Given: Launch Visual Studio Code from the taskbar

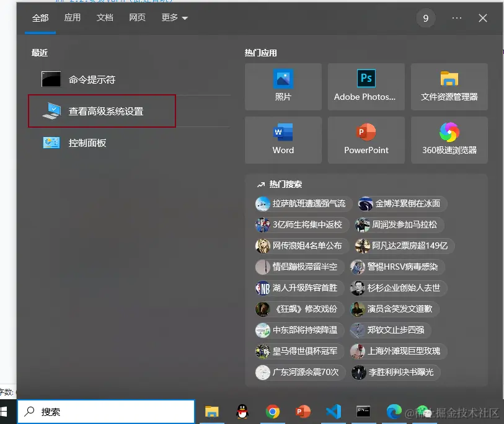Looking at the screenshot, I should (x=334, y=411).
